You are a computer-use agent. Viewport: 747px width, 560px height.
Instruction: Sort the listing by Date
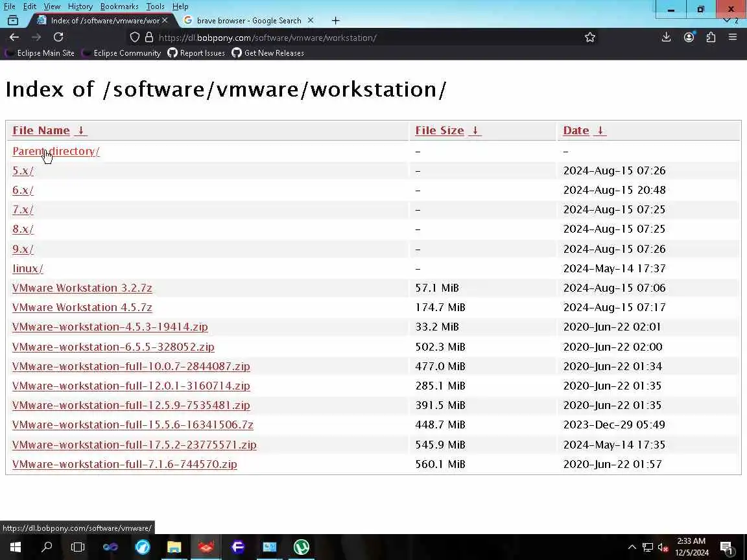tap(576, 130)
